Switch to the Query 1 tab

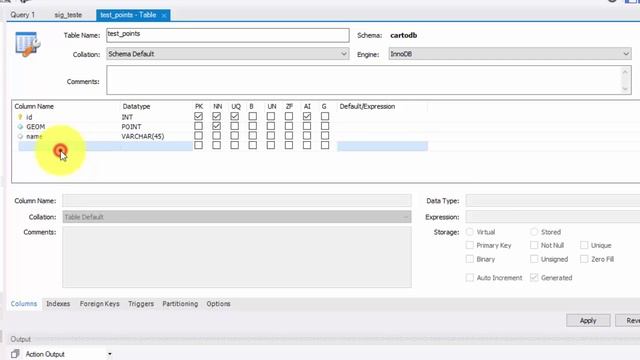tap(23, 15)
